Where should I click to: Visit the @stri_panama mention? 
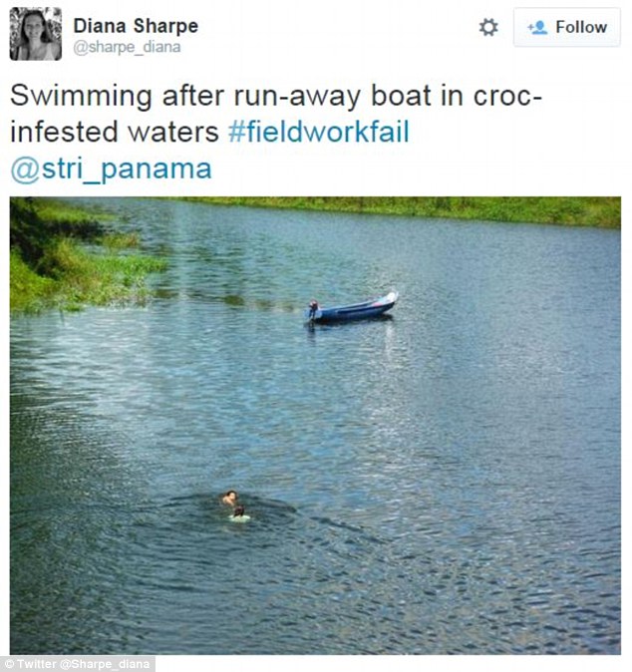point(111,168)
